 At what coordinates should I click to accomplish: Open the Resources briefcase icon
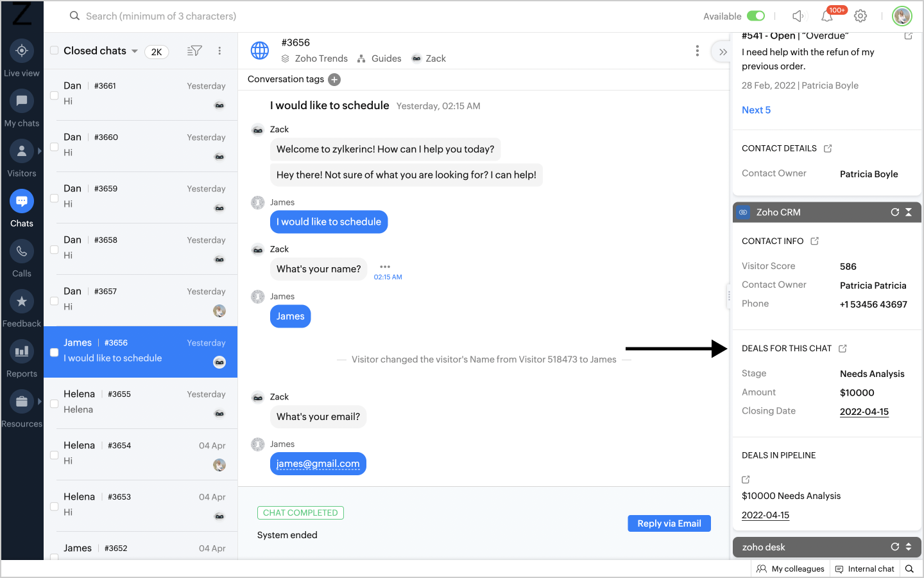[x=22, y=401]
